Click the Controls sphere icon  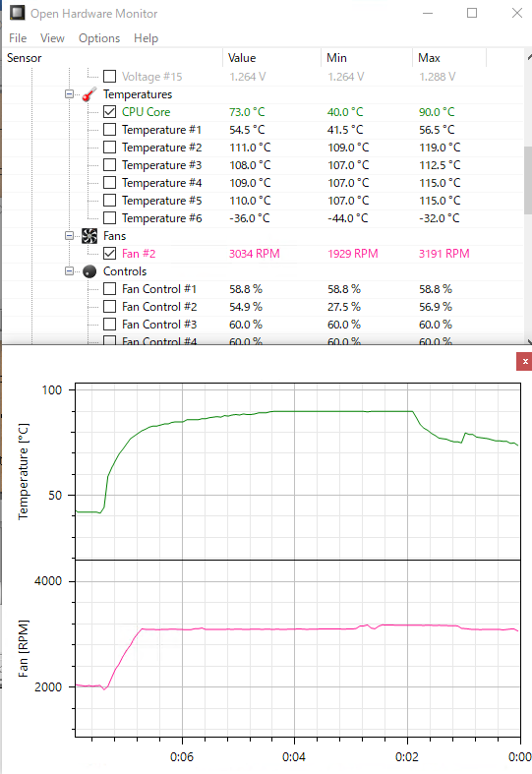click(89, 271)
